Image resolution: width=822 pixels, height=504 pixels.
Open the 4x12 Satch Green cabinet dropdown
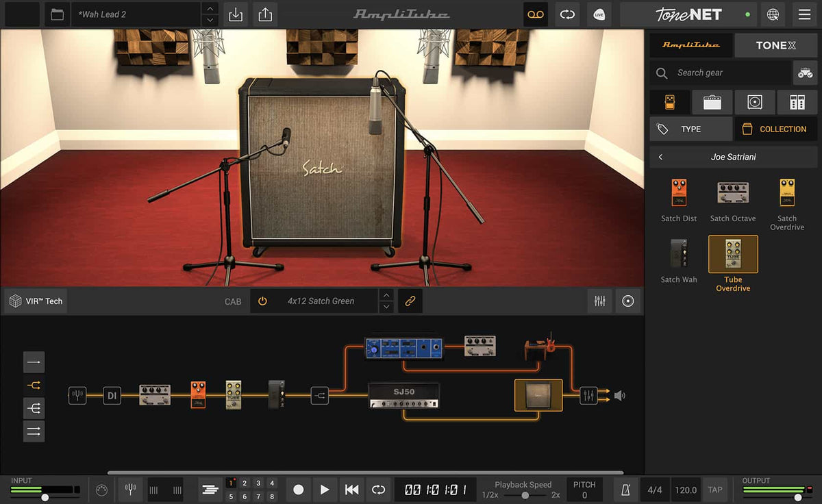tap(321, 301)
